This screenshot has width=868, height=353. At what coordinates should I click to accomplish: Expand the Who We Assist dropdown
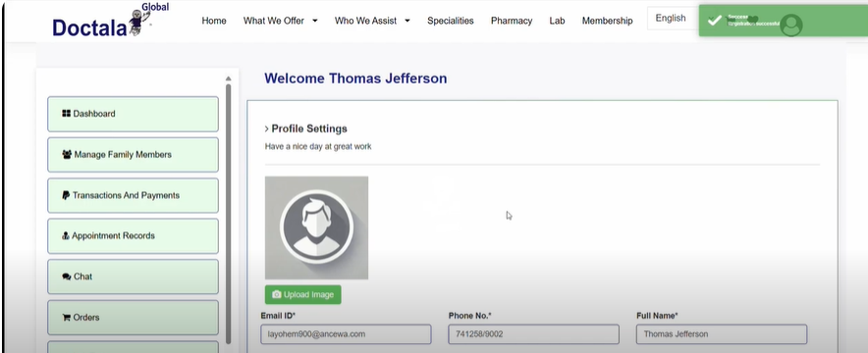click(x=372, y=21)
